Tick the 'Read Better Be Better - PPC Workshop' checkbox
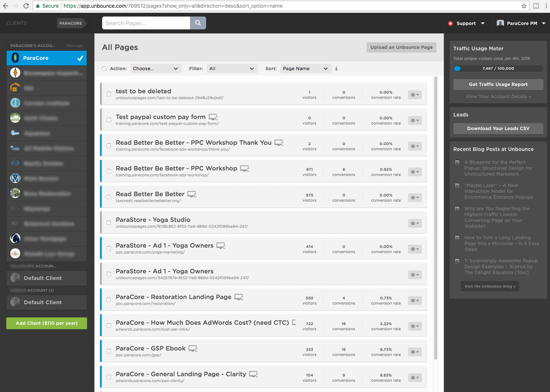550x392 pixels. tap(109, 171)
